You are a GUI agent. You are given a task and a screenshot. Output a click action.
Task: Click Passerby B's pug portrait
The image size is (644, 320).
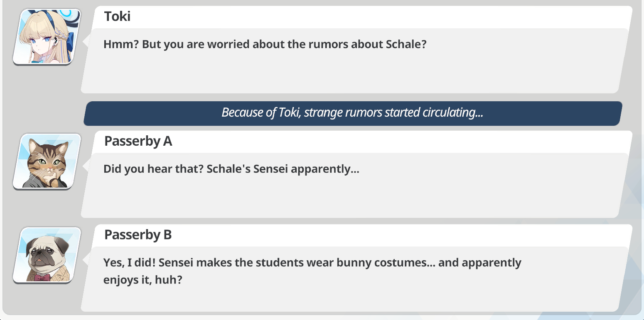pyautogui.click(x=47, y=255)
